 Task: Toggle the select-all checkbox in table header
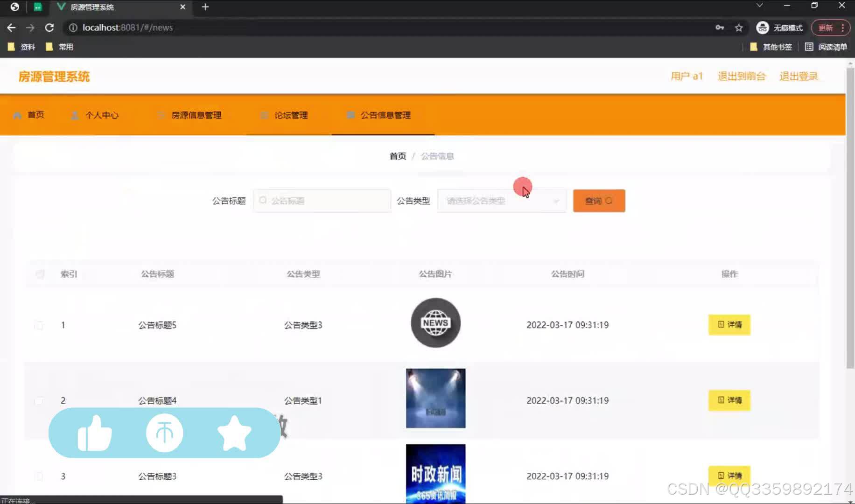[40, 274]
